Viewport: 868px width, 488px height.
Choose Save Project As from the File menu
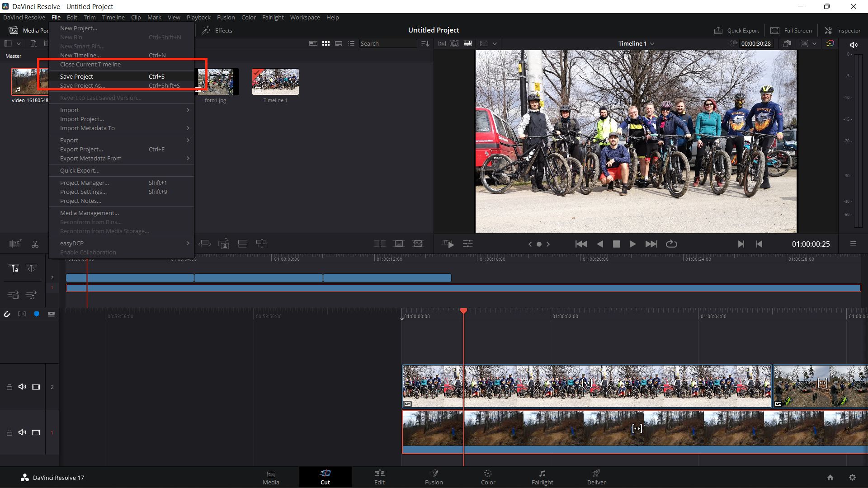[x=83, y=85]
